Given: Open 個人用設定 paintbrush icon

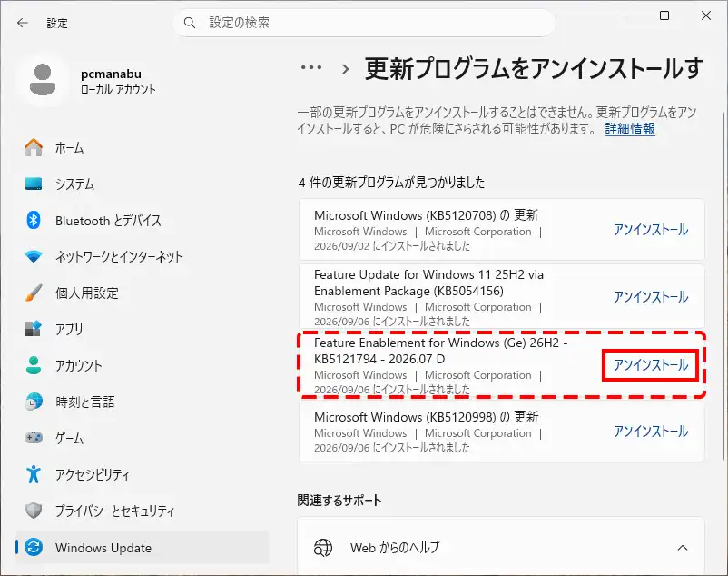Looking at the screenshot, I should (x=34, y=293).
